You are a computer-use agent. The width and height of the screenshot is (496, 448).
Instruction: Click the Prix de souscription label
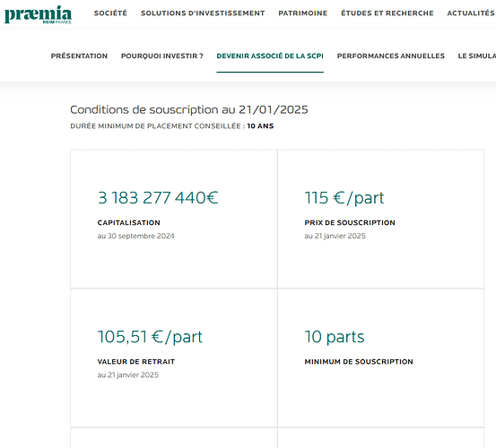coord(350,223)
